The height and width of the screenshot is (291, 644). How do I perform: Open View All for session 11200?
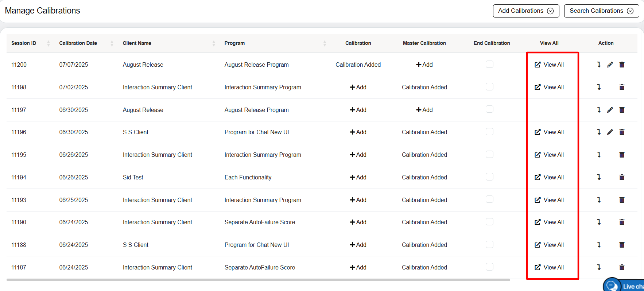pos(549,65)
